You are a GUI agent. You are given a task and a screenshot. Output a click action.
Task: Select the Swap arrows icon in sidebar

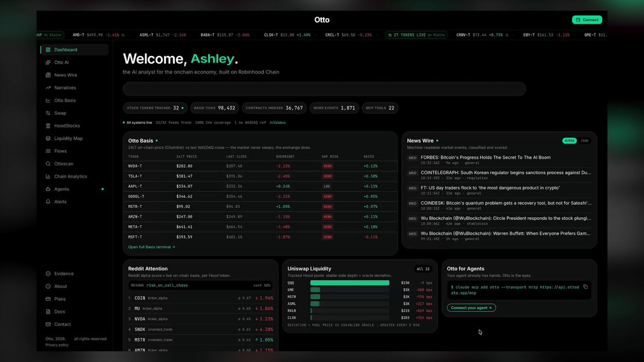tap(48, 113)
